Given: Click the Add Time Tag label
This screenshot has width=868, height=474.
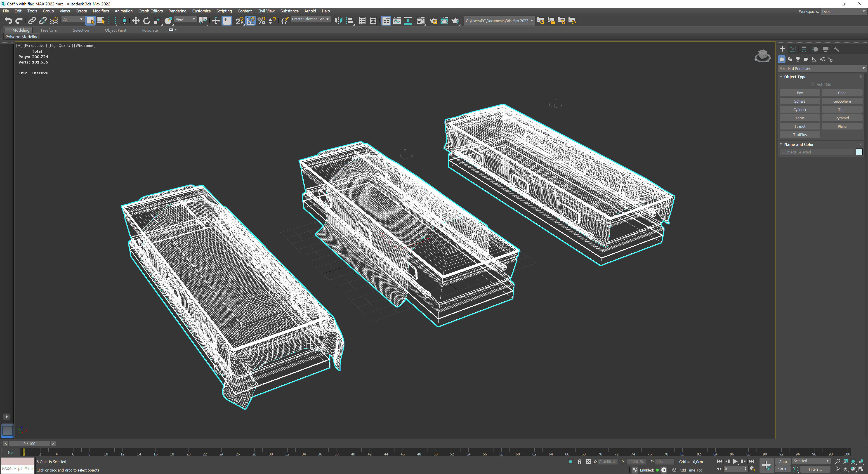Looking at the screenshot, I should click(x=690, y=470).
